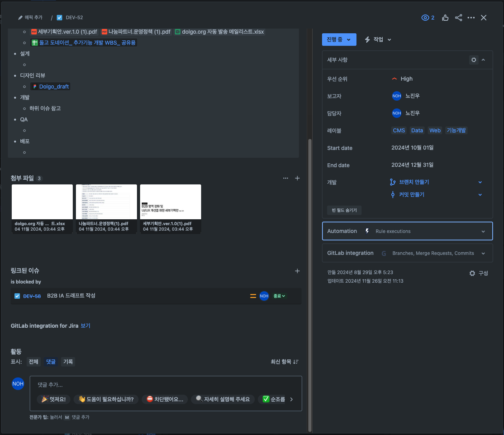
Task: Click the 댓글 추가 comment input field
Action: (166, 385)
